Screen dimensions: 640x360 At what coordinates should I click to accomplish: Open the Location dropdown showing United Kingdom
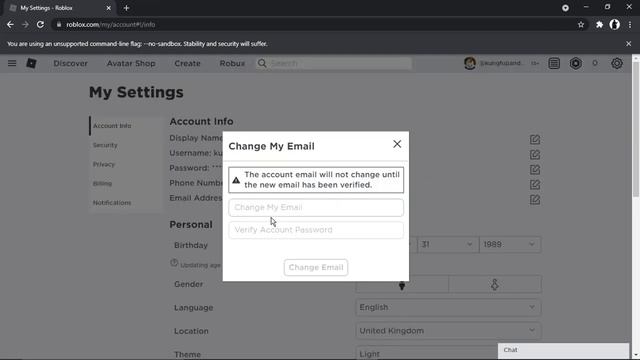coord(449,331)
